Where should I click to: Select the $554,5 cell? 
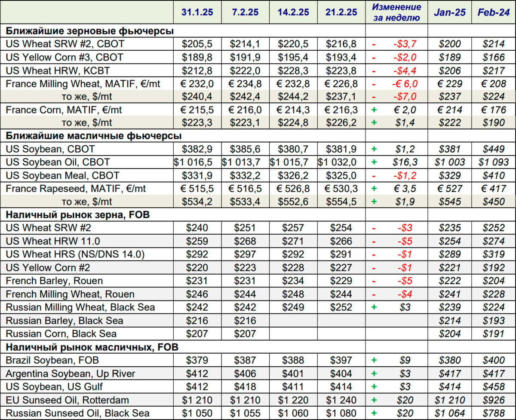341,202
